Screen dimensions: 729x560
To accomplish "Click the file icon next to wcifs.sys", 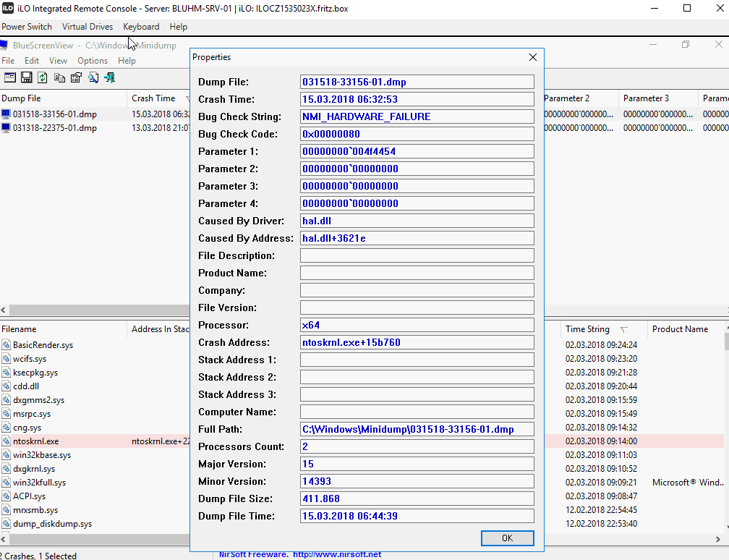I will coord(6,359).
